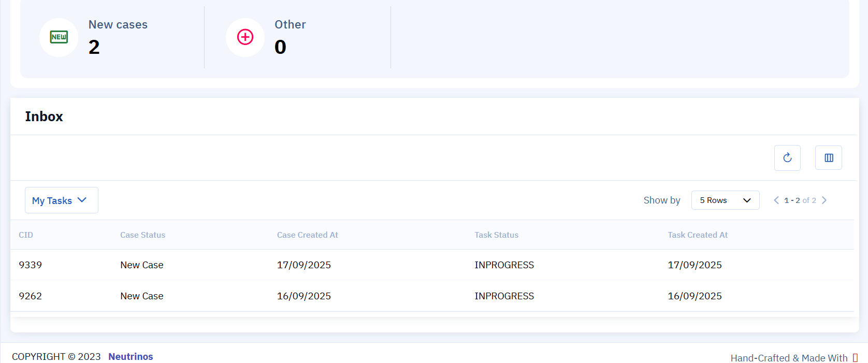Go to the next page arrow
The width and height of the screenshot is (868, 363).
[824, 200]
